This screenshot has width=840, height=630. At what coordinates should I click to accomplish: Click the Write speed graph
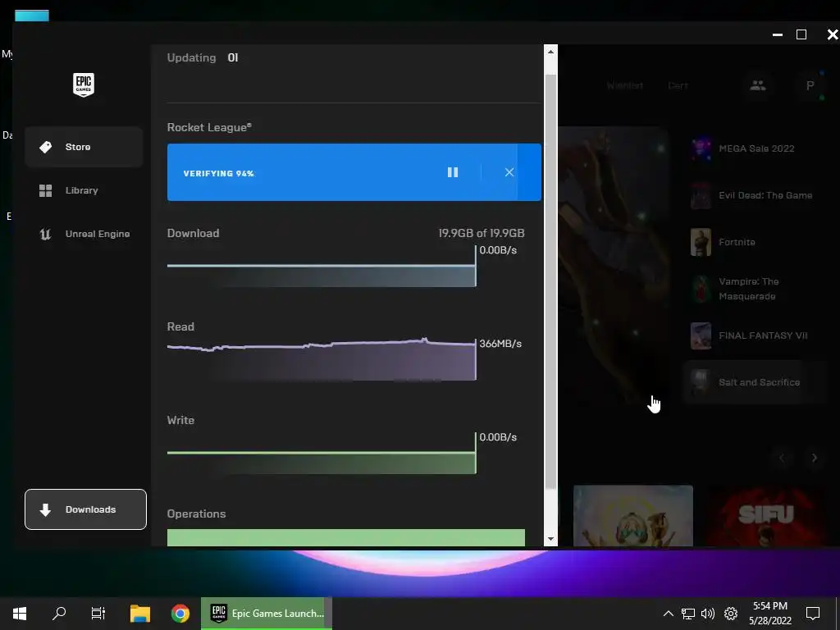pos(322,453)
